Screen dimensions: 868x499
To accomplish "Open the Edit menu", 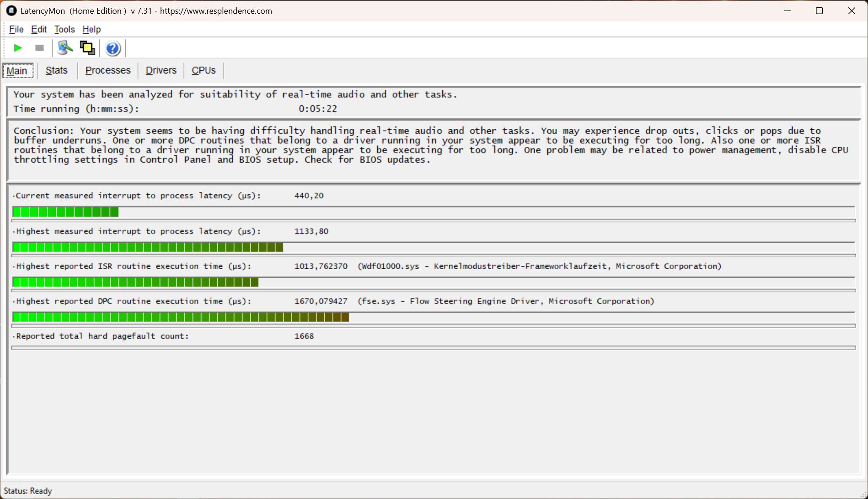I will pyautogui.click(x=39, y=29).
